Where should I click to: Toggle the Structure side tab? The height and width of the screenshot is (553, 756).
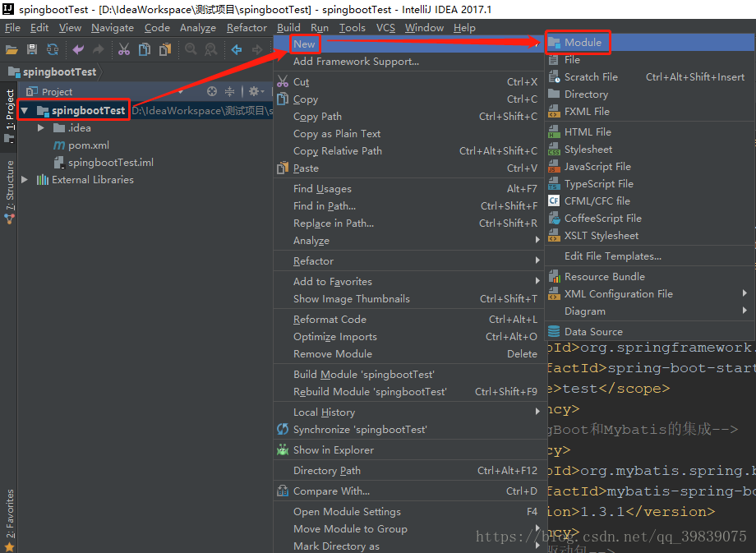pos(9,191)
